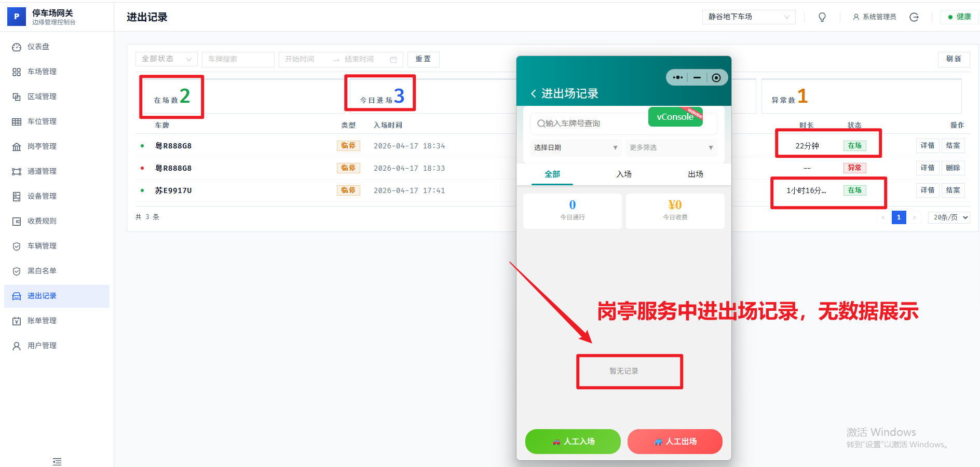Click the mini-program close target icon
Image resolution: width=980 pixels, height=467 pixels.
coord(716,78)
